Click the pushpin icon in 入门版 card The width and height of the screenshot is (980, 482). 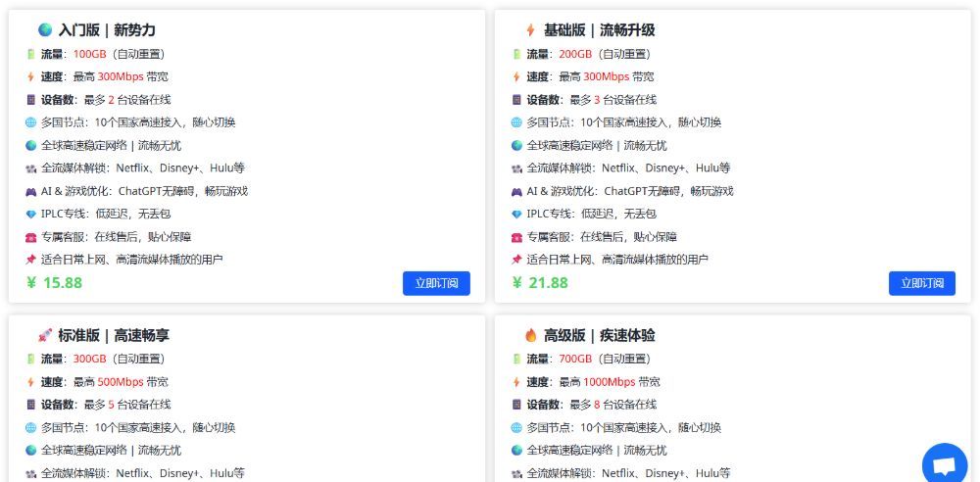(30, 260)
